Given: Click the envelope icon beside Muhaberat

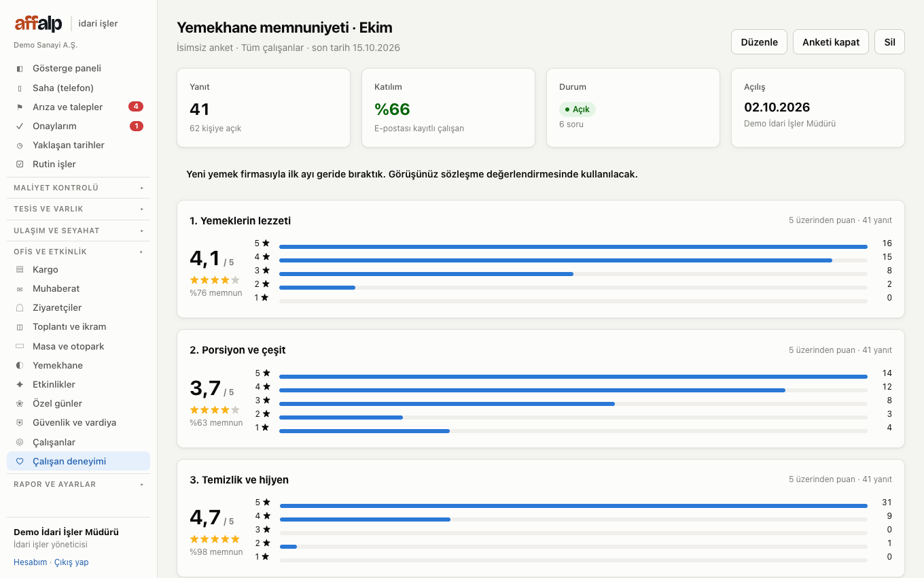Looking at the screenshot, I should tap(20, 289).
